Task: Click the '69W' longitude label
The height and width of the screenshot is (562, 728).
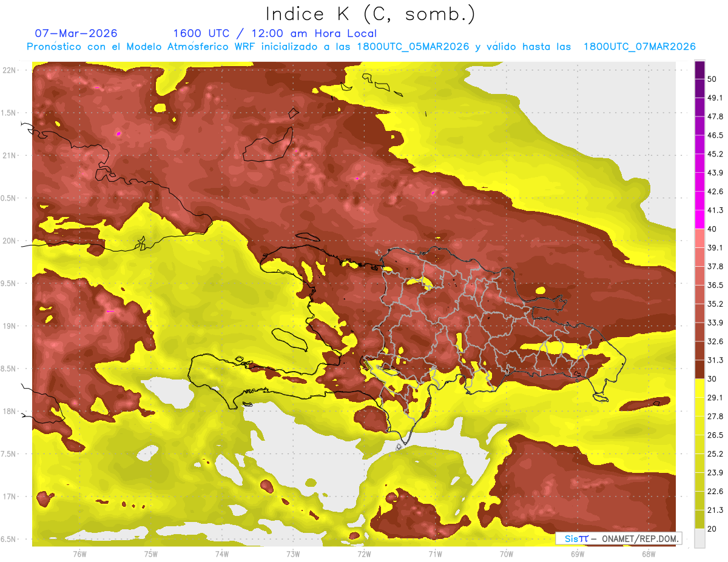Action: click(578, 554)
